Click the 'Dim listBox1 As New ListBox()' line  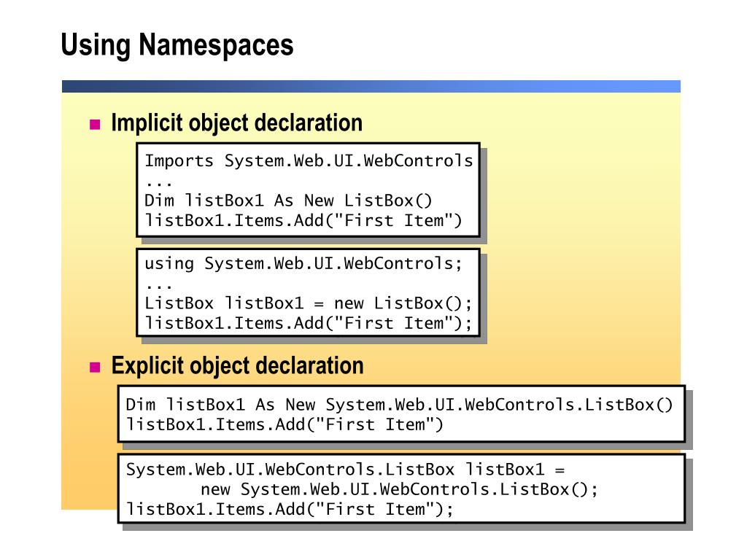click(x=288, y=201)
